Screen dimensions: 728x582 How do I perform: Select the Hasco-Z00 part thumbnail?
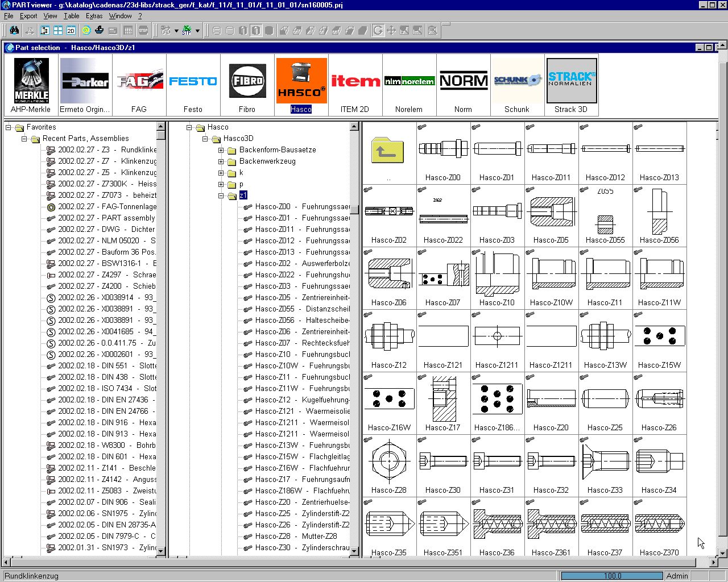pos(443,153)
